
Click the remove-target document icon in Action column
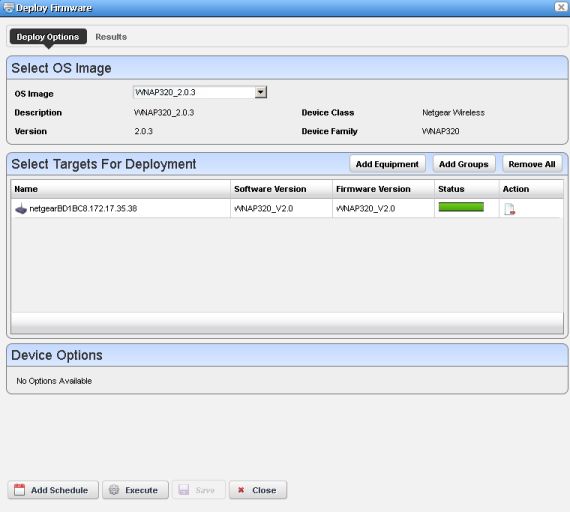point(509,209)
